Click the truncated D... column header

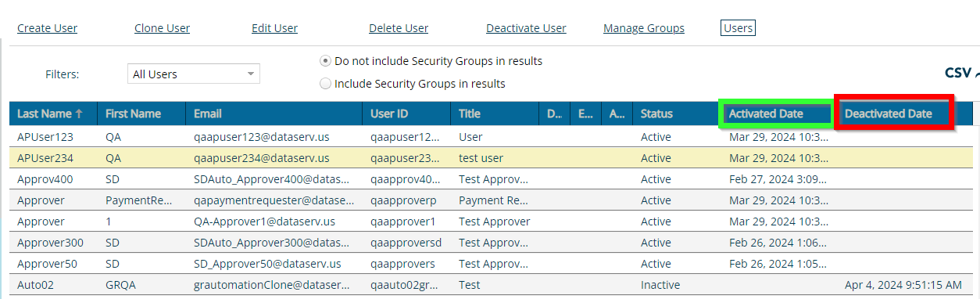click(555, 113)
